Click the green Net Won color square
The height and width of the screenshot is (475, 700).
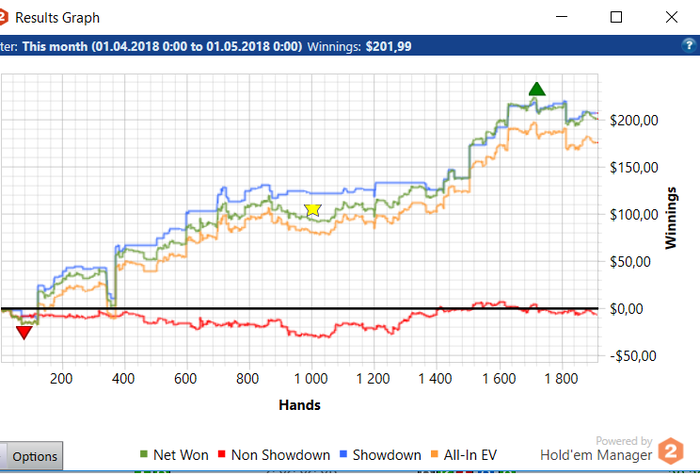coord(144,454)
